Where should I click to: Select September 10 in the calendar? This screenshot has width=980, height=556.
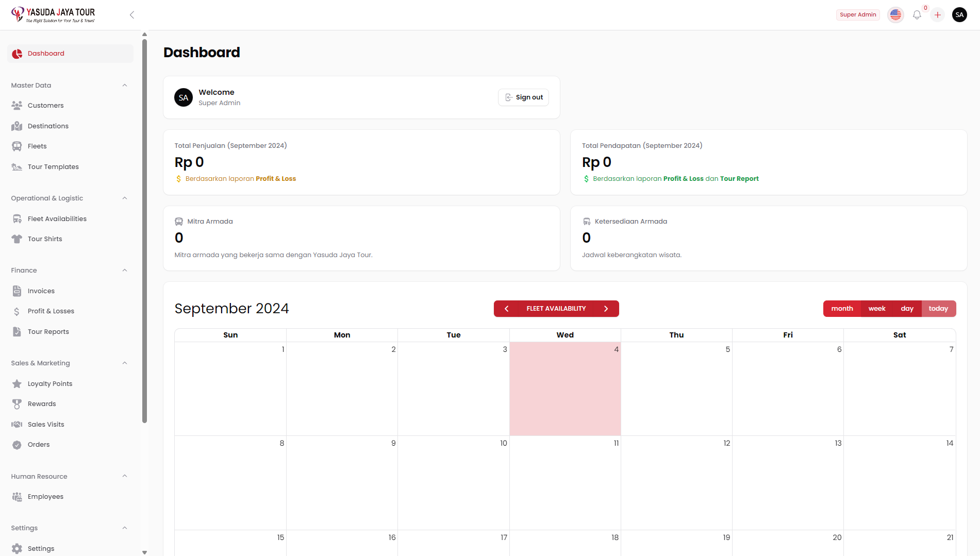tap(454, 483)
